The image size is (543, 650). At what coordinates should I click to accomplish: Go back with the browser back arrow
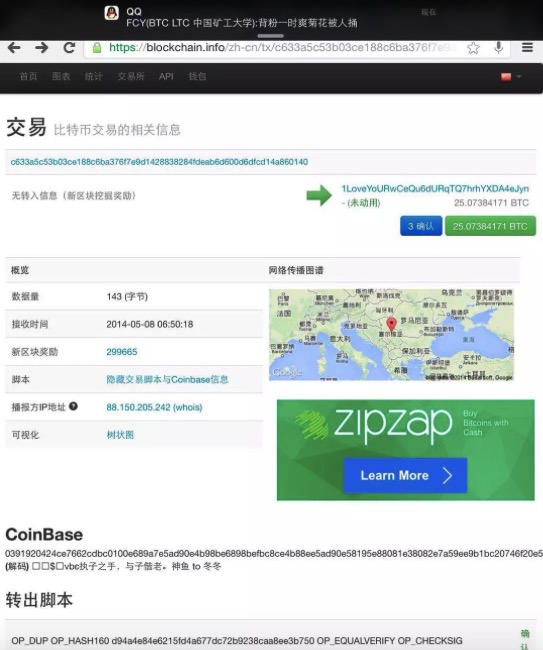click(14, 48)
